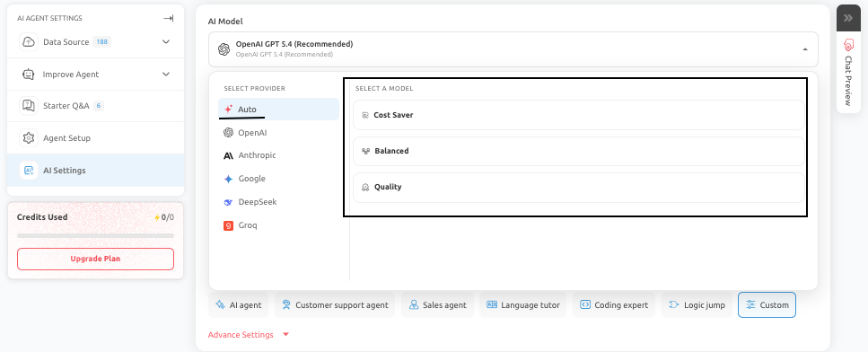Choose the Cost Saver model

(x=578, y=115)
